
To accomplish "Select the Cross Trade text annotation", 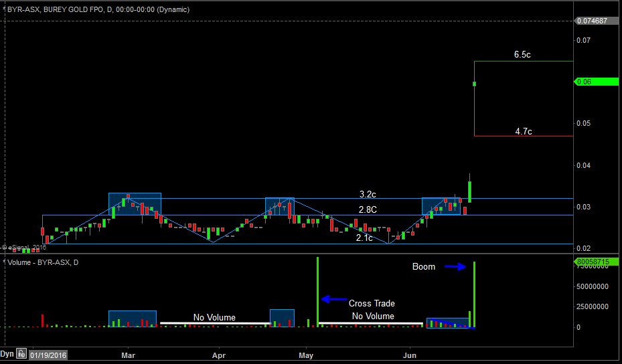I will [x=372, y=303].
